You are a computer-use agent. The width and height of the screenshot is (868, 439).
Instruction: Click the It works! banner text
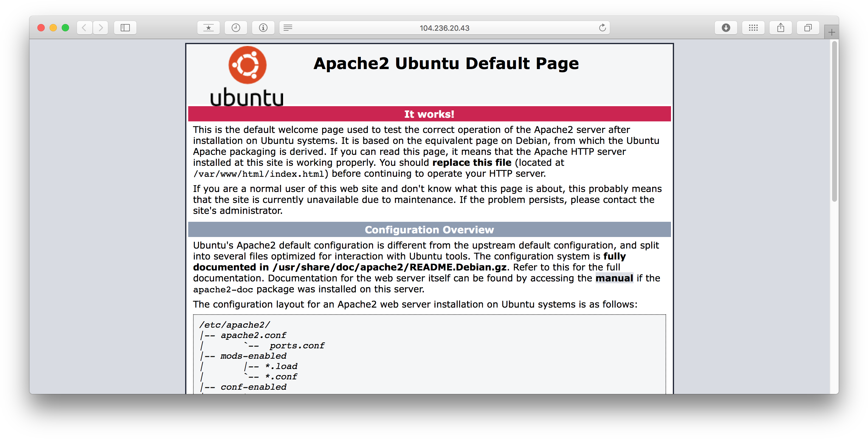[x=429, y=114]
